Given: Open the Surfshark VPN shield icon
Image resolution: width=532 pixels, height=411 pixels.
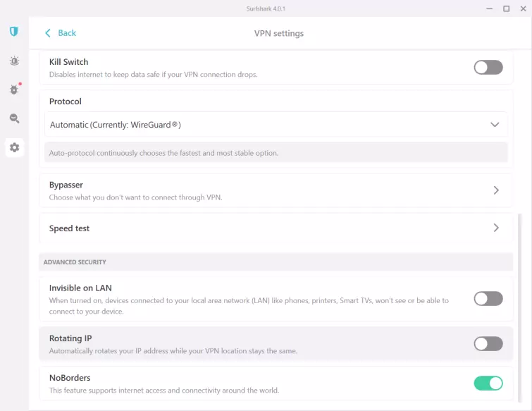Looking at the screenshot, I should click(x=14, y=32).
